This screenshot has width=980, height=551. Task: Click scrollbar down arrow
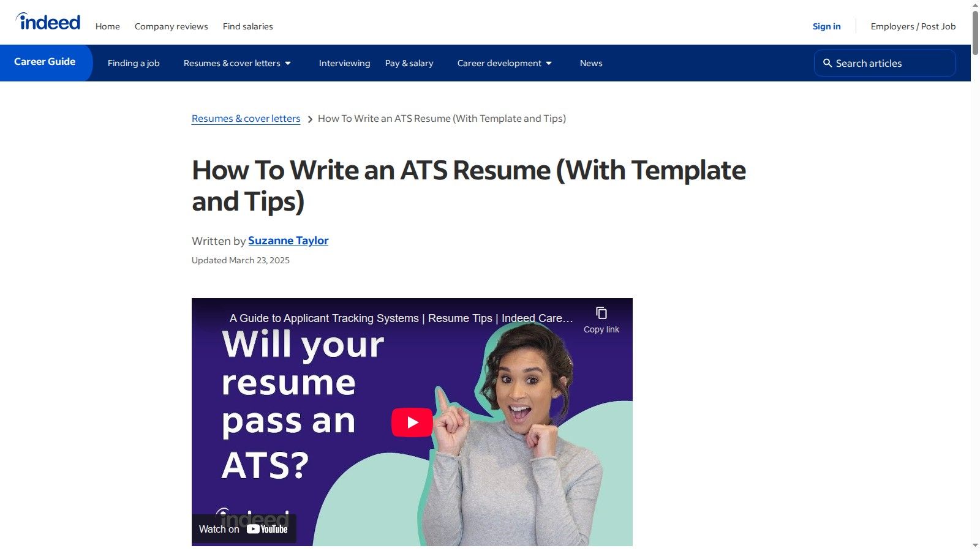[975, 545]
